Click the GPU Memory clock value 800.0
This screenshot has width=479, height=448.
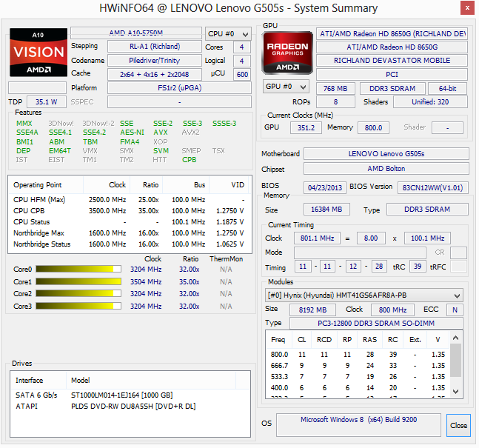point(373,128)
